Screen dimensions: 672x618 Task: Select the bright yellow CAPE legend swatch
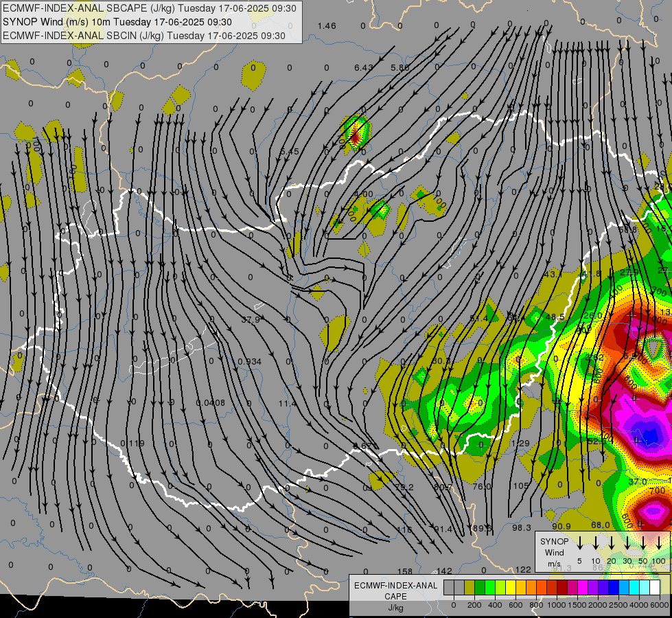tap(511, 587)
